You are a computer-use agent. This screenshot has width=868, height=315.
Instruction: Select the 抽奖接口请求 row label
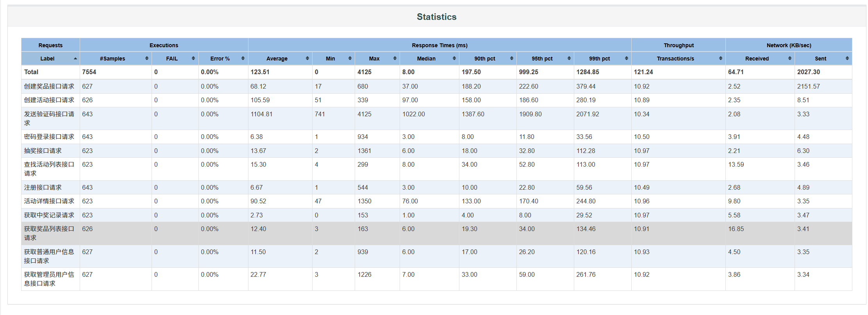click(43, 151)
